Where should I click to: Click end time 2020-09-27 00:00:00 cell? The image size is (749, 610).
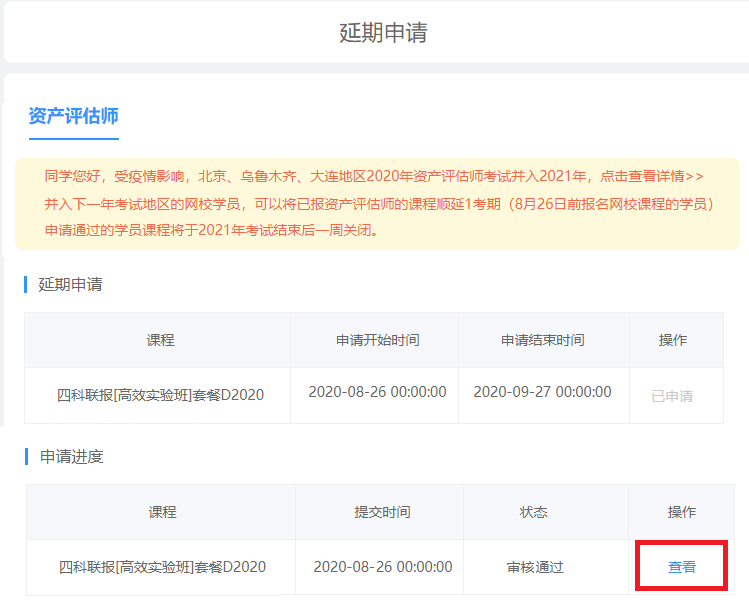pyautogui.click(x=542, y=392)
